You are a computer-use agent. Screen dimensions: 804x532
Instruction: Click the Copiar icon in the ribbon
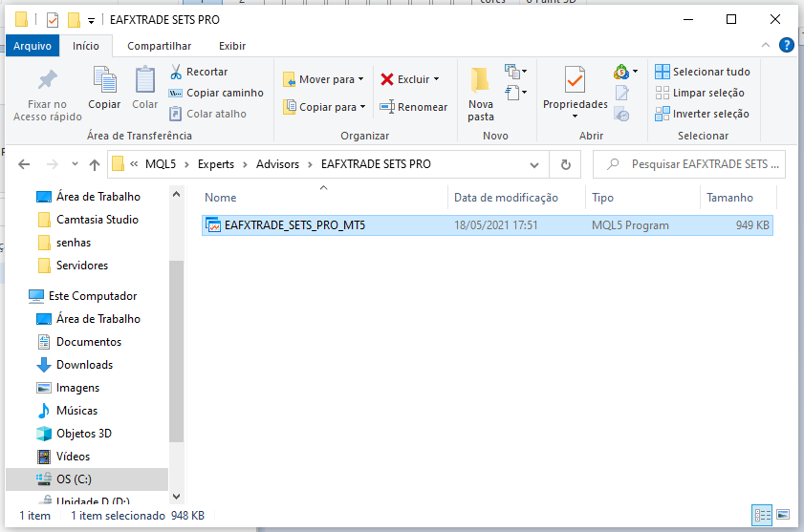click(104, 80)
